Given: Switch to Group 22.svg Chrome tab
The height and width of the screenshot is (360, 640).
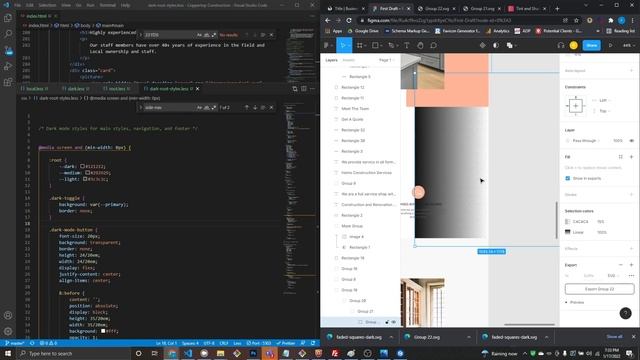Looking at the screenshot, I should (x=436, y=9).
